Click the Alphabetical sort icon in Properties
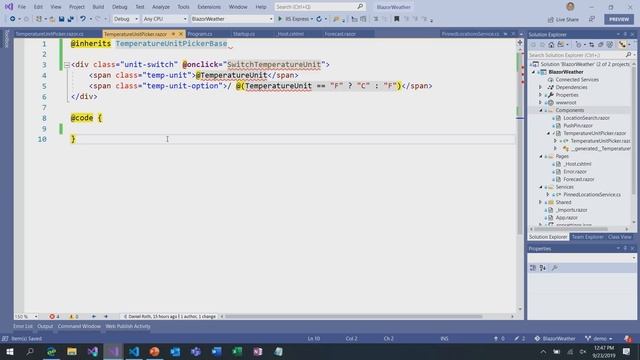Viewport: 640px width, 360px height. click(543, 268)
